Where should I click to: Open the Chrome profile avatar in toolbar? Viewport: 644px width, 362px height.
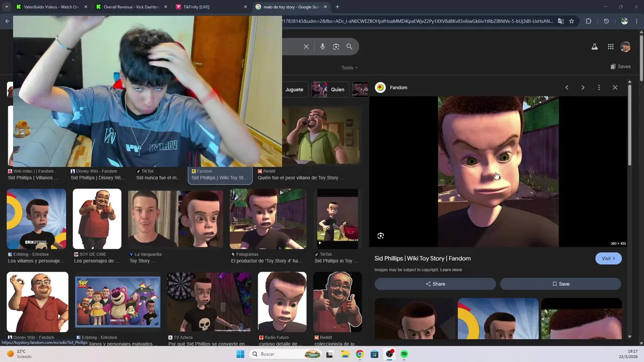coord(624,21)
